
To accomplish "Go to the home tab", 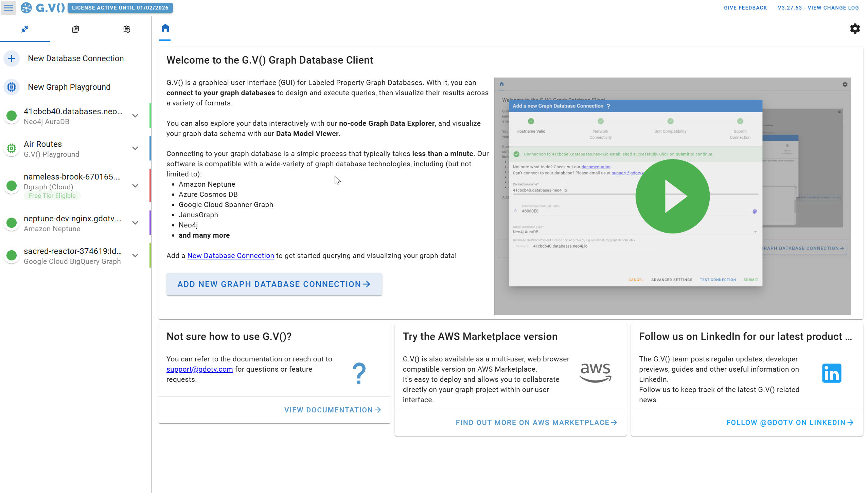I will tap(165, 28).
